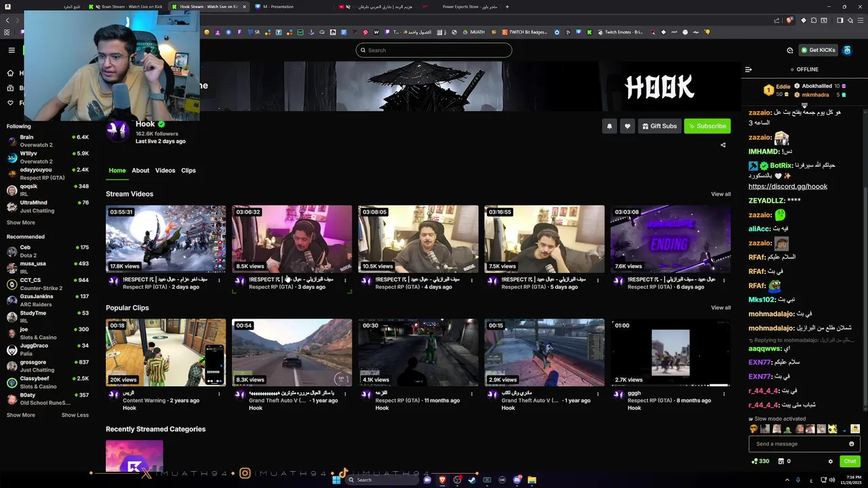Click the 330 channel points icon
The width and height of the screenshot is (868, 488).
click(x=760, y=462)
